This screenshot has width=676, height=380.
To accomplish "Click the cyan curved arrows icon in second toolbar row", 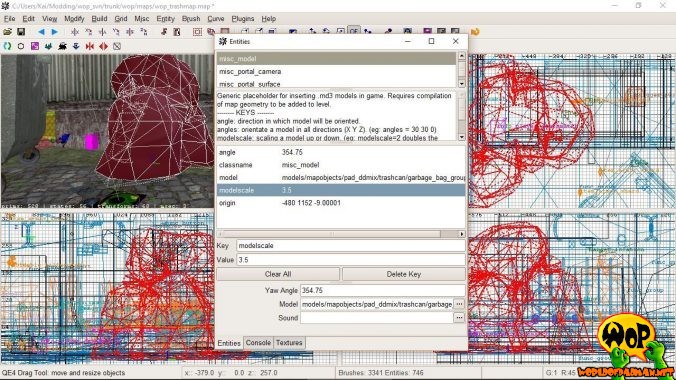I will (x=7, y=46).
